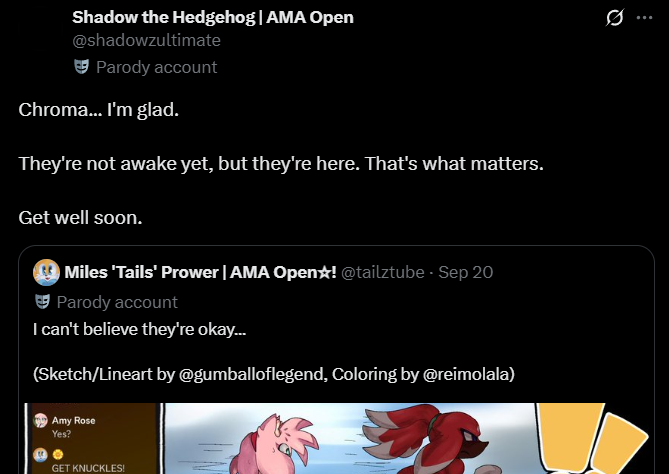Open Shadow the Hedgehog profile name

click(x=212, y=17)
